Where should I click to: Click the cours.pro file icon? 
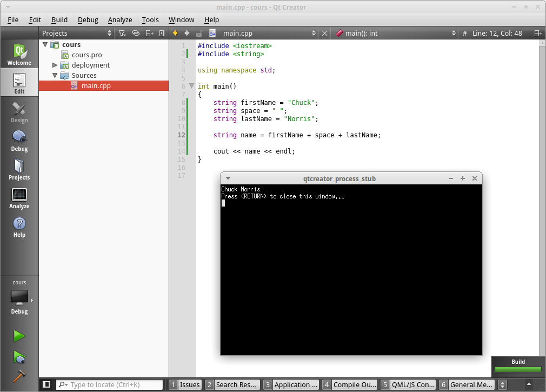(x=65, y=55)
